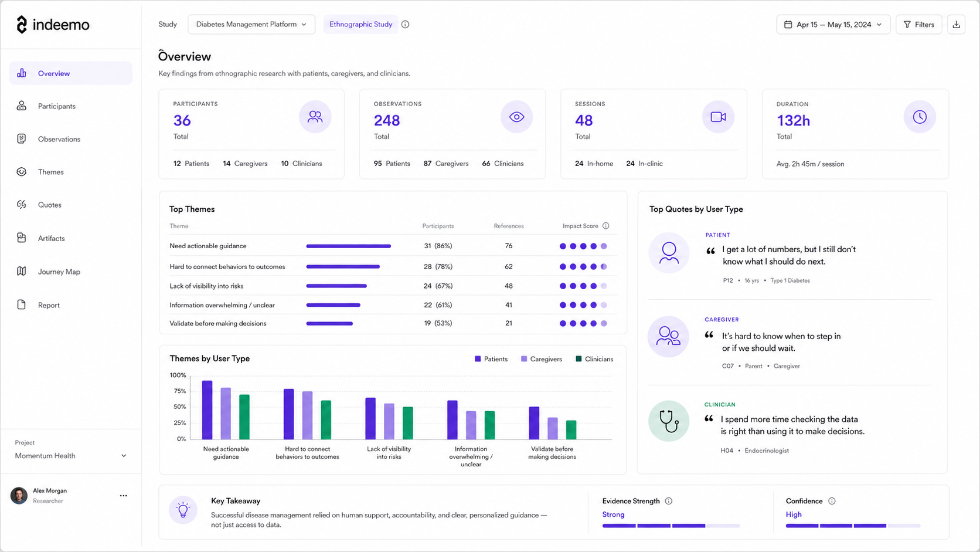Click the indeemo logo
The width and height of the screenshot is (980, 552).
click(53, 25)
